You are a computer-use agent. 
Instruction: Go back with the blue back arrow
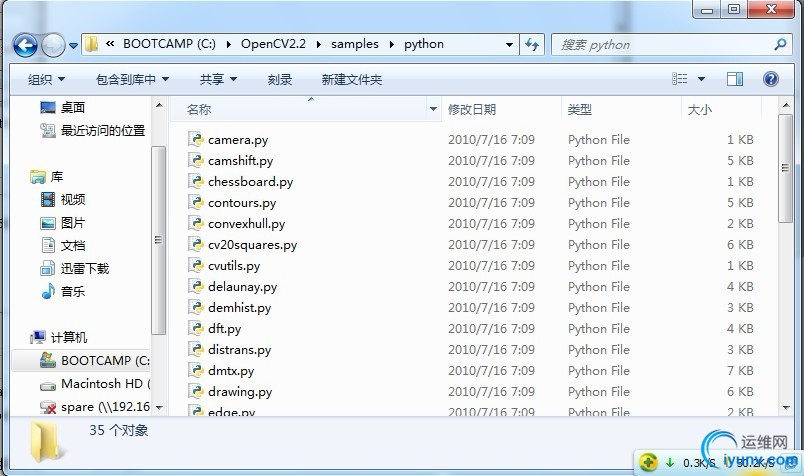pos(25,45)
